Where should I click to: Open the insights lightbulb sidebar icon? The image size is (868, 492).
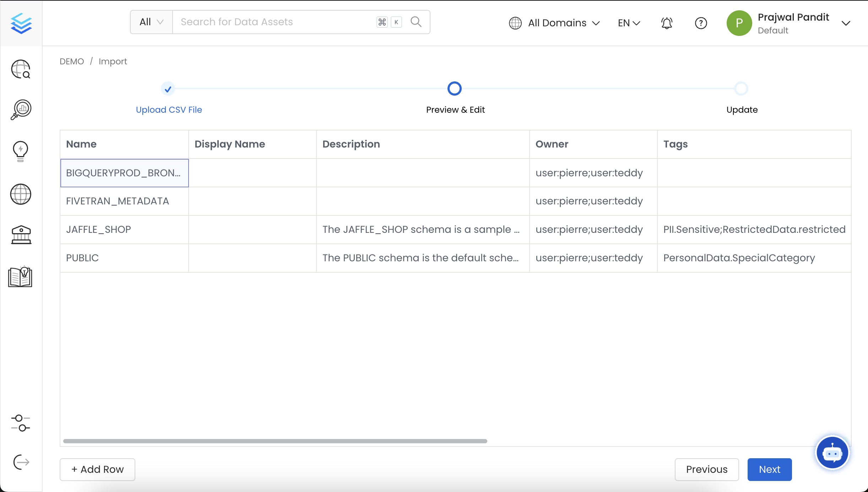point(20,152)
